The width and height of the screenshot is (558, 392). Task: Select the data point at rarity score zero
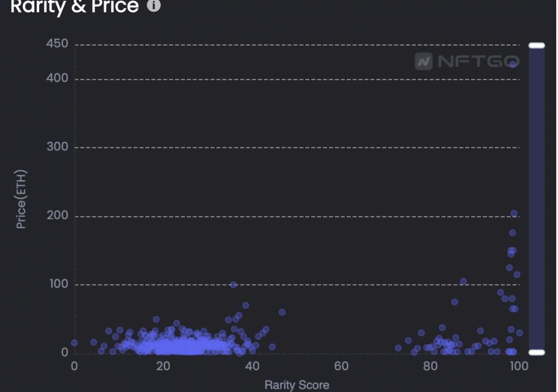pyautogui.click(x=74, y=343)
